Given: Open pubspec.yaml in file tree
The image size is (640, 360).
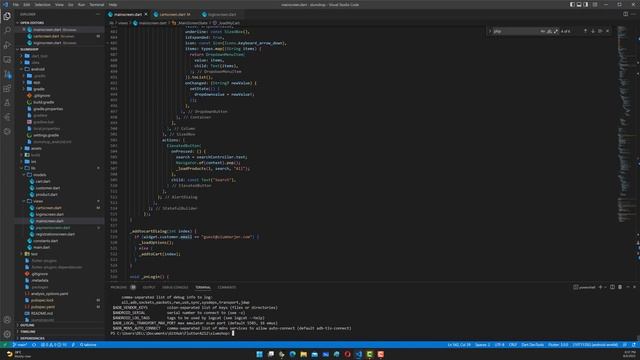Looking at the screenshot, I should pyautogui.click(x=42, y=307).
